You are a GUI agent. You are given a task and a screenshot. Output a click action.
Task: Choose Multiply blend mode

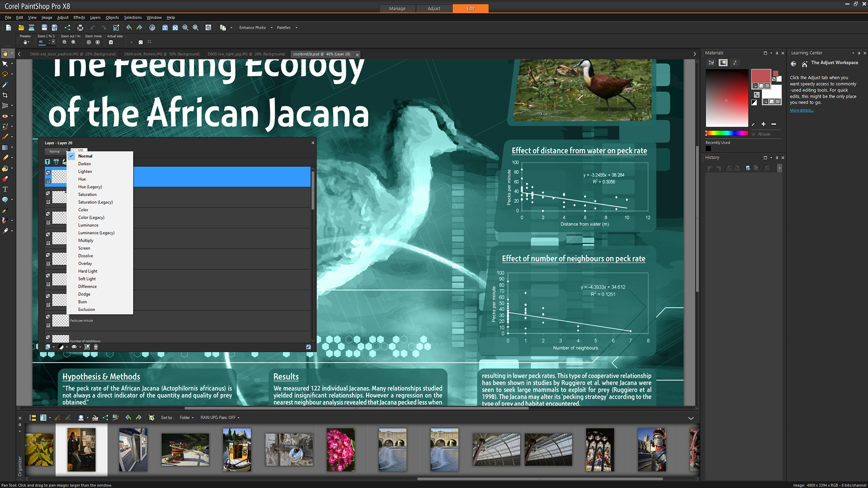85,240
